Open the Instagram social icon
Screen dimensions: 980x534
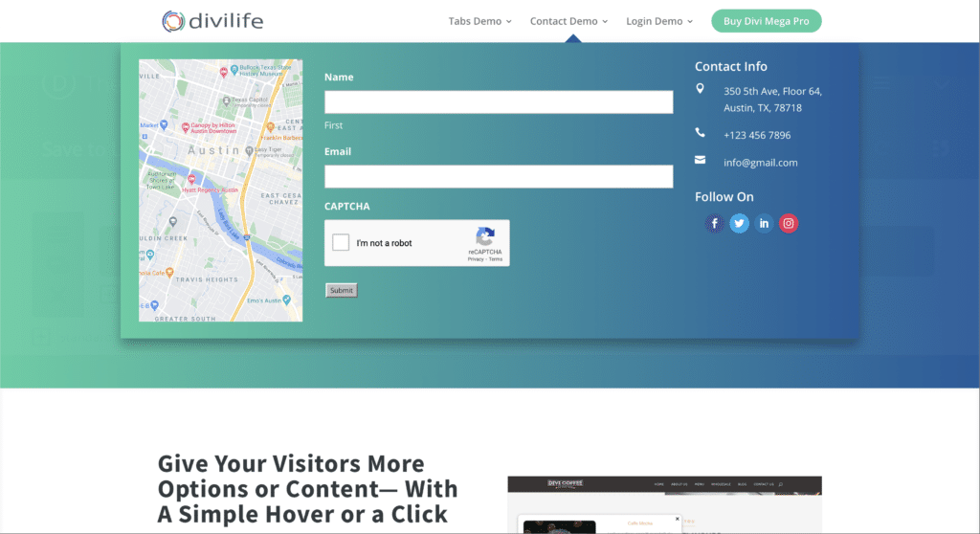tap(789, 224)
